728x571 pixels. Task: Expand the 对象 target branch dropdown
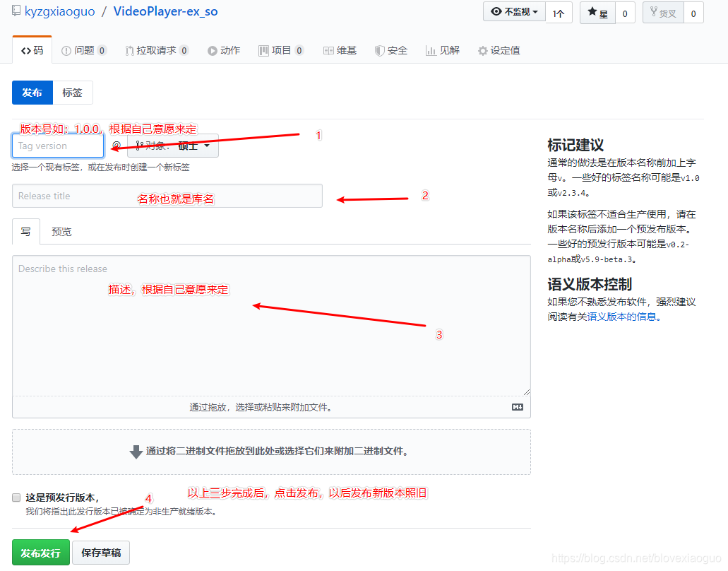coord(173,146)
